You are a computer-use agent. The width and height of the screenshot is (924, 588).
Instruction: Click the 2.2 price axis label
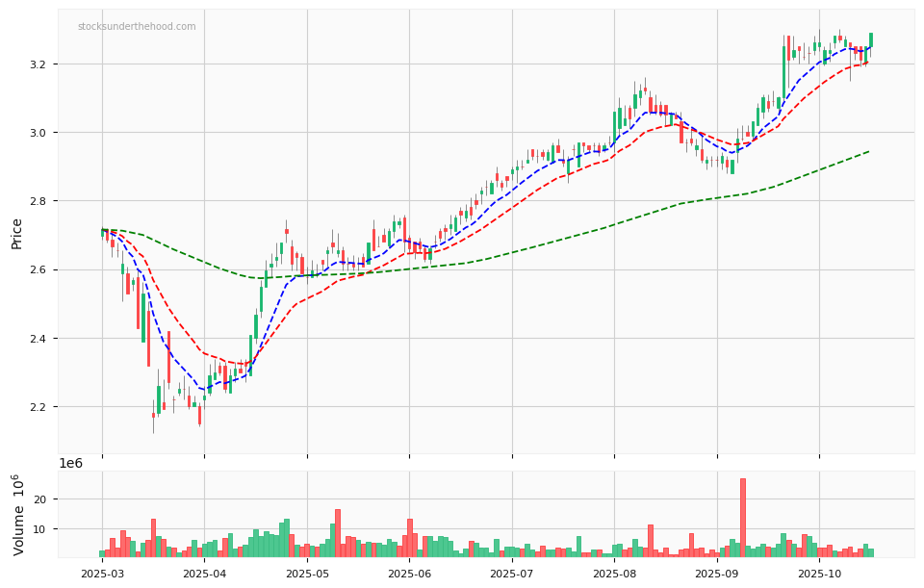(40, 407)
